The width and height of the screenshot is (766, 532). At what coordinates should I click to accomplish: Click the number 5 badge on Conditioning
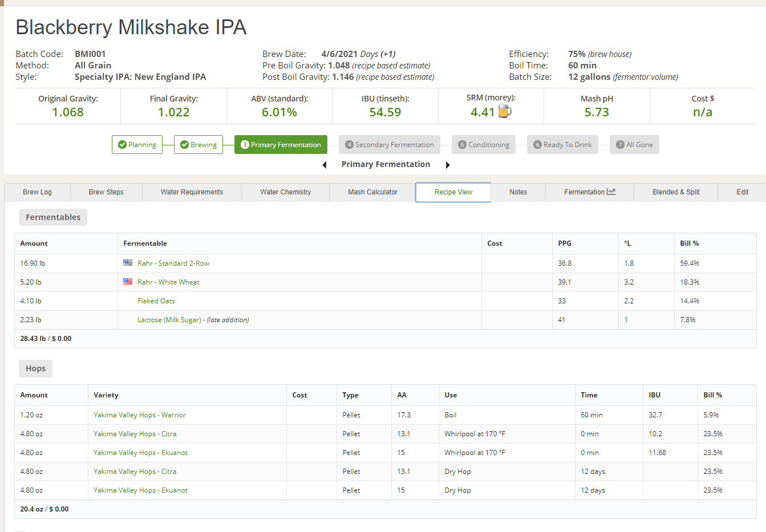pos(462,145)
